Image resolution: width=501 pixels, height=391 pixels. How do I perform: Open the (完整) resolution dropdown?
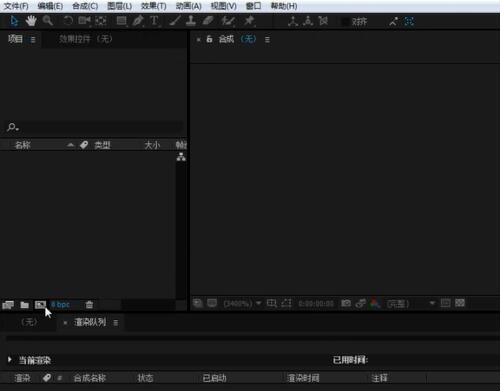(411, 304)
